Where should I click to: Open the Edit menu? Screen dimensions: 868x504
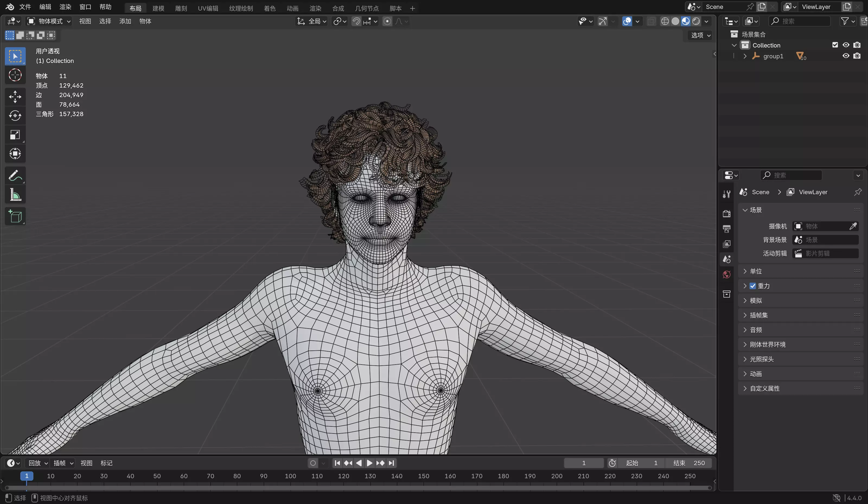tap(45, 7)
